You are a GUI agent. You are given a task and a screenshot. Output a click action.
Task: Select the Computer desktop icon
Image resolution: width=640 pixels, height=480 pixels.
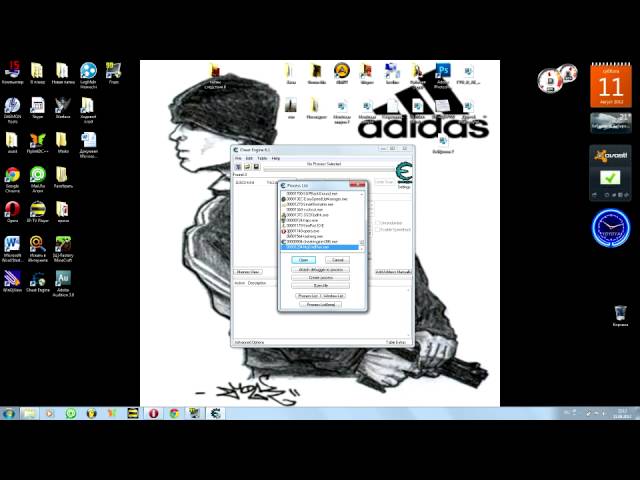pyautogui.click(x=12, y=73)
